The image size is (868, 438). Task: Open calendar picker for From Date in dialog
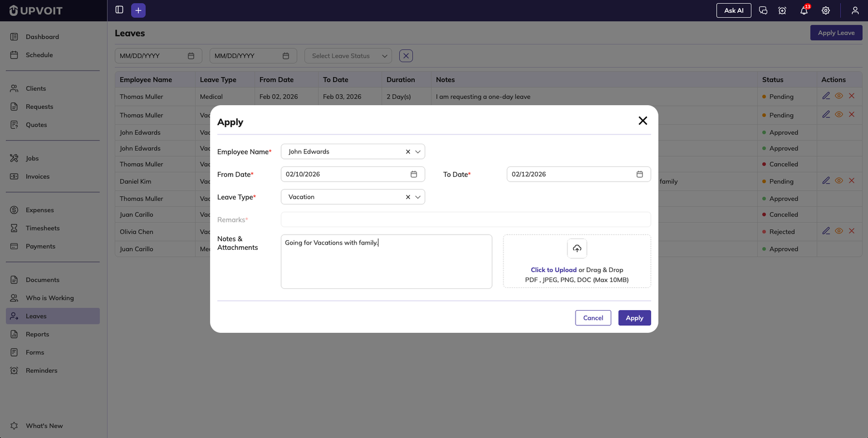(414, 175)
